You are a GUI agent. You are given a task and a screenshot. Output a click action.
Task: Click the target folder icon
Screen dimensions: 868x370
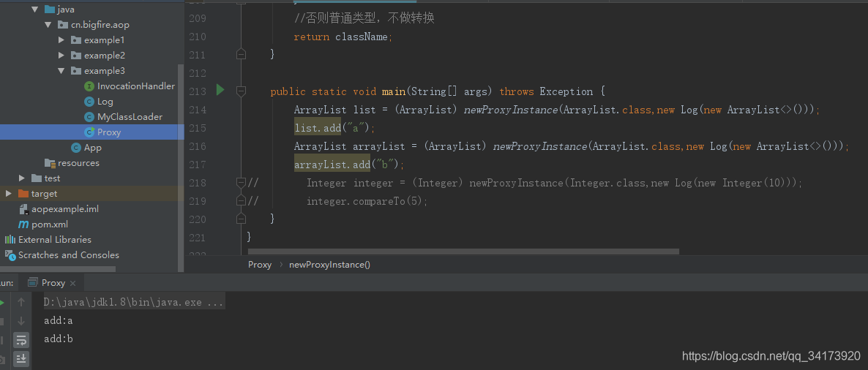click(23, 194)
